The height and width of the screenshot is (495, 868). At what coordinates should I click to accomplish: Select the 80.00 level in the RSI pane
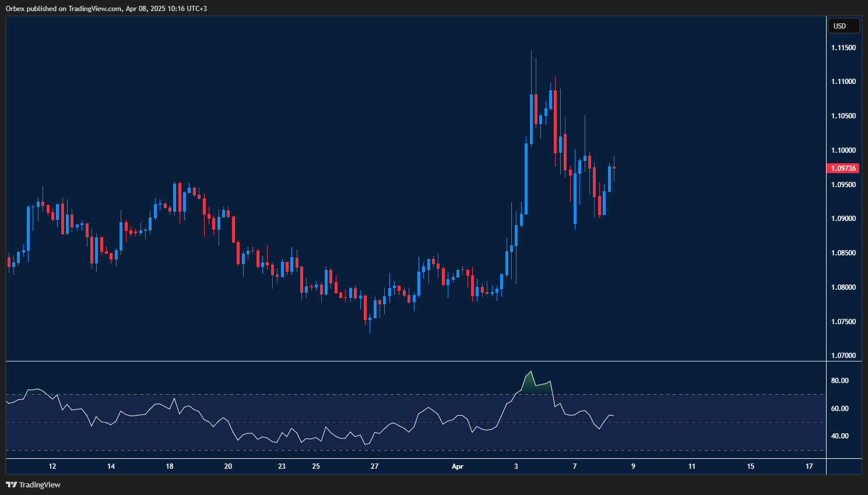[839, 380]
